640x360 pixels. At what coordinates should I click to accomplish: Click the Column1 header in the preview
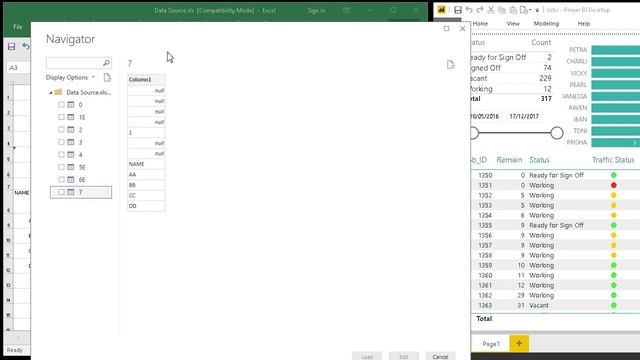point(146,80)
